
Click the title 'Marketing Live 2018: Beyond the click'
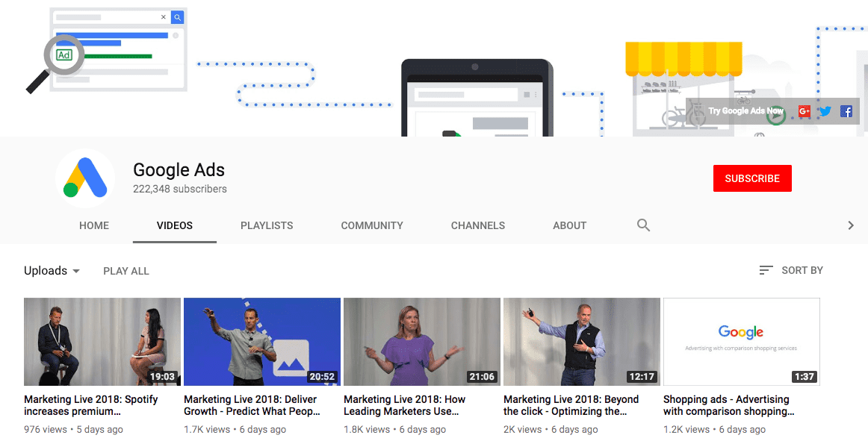point(571,405)
